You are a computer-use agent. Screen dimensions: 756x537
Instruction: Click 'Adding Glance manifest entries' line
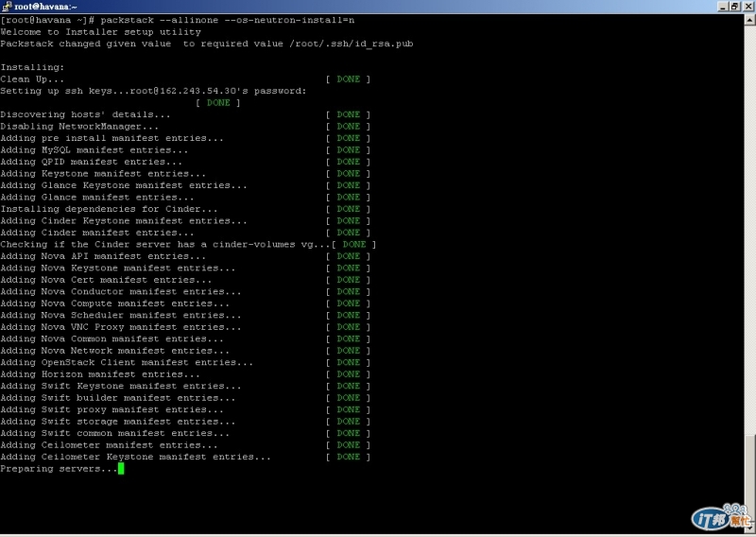(x=97, y=198)
